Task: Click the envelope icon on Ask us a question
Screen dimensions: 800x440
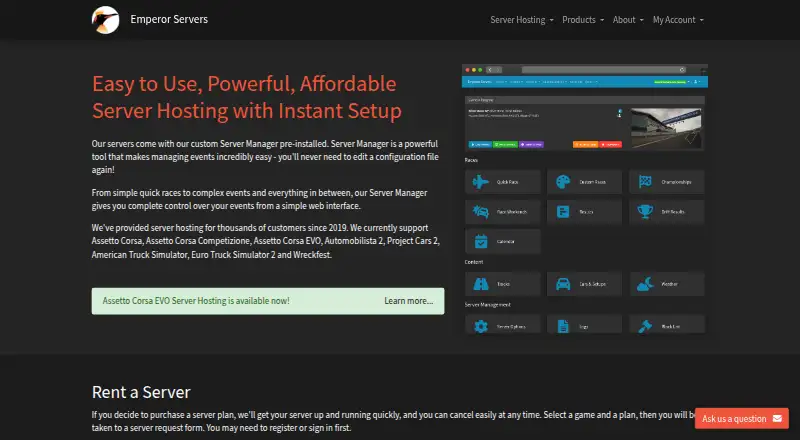Action: 777,419
